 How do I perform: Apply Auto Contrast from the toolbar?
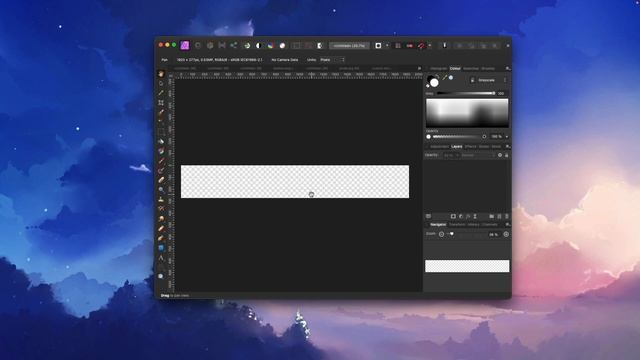[258, 46]
